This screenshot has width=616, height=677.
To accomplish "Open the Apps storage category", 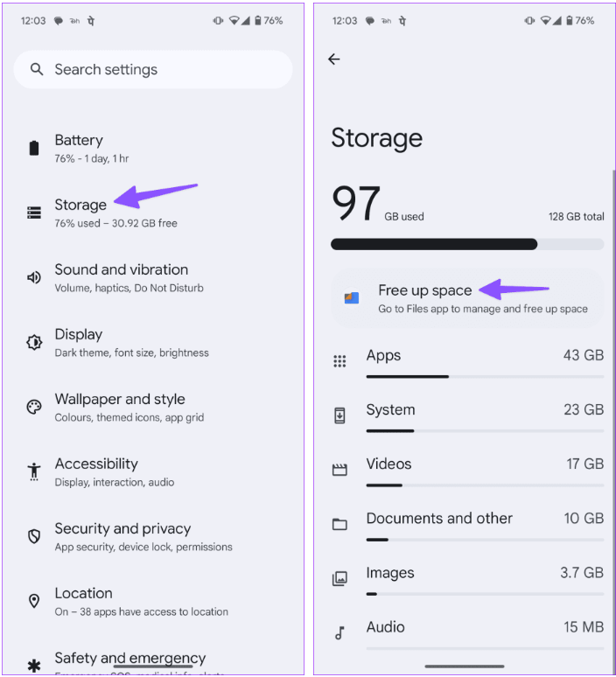I will coord(468,361).
